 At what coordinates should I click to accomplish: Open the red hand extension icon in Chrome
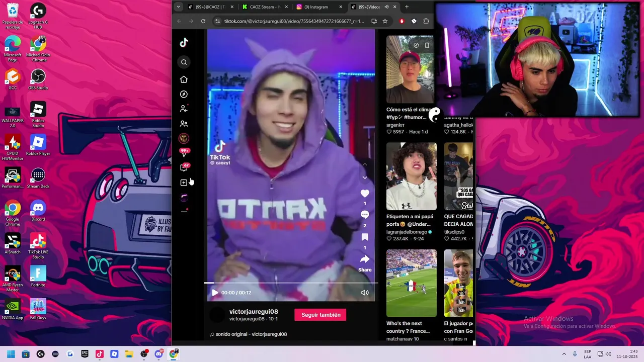coord(401,21)
